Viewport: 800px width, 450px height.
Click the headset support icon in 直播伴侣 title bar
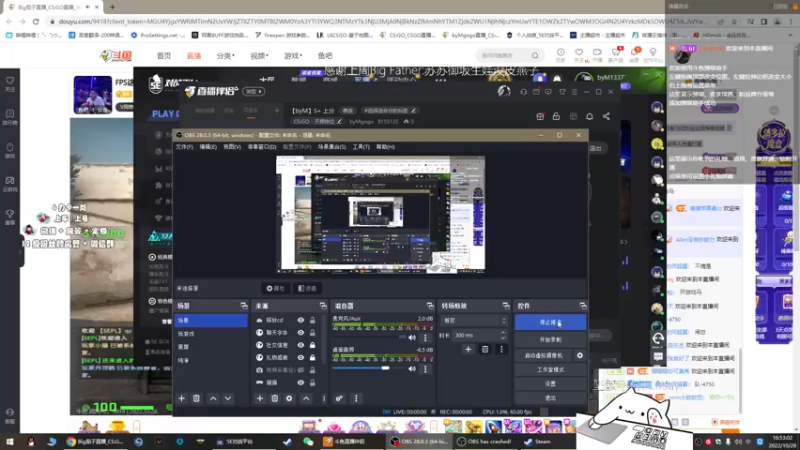523,92
